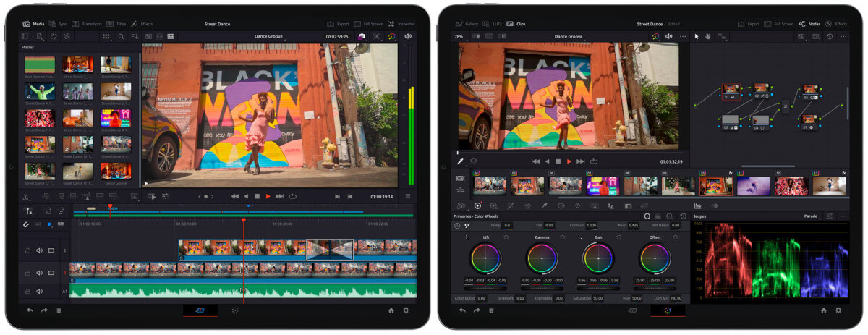Viewport: 868px width, 335px height.
Task: Click the scissors split clip icon
Action: [x=26, y=196]
